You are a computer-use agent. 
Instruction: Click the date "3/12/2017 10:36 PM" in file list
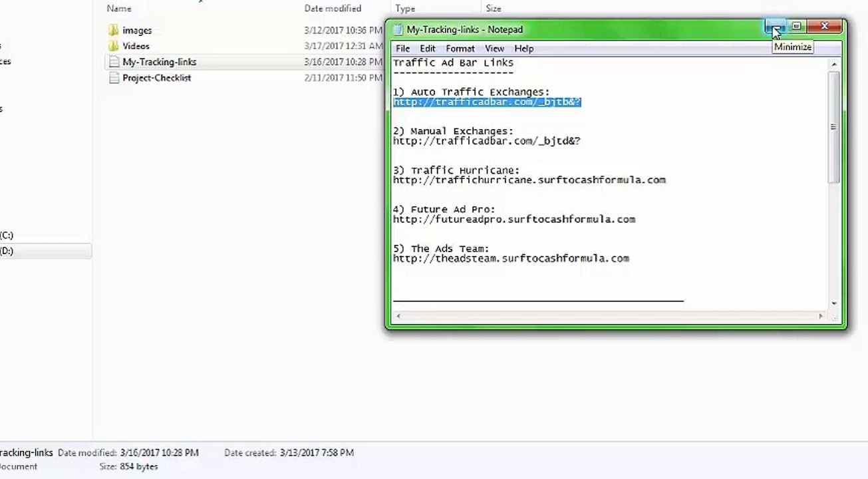point(344,31)
